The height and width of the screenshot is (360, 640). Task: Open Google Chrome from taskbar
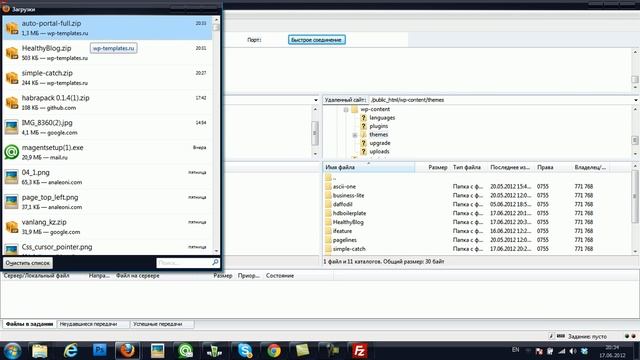tap(274, 351)
